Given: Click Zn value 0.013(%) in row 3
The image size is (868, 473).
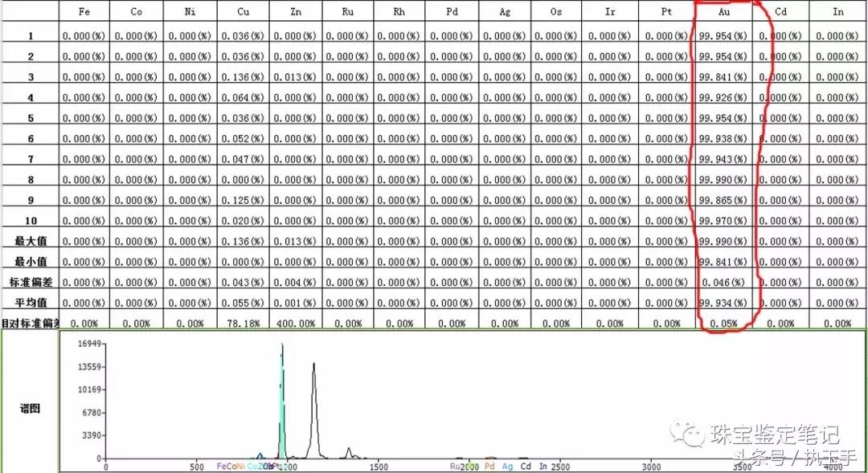Looking at the screenshot, I should tap(296, 77).
